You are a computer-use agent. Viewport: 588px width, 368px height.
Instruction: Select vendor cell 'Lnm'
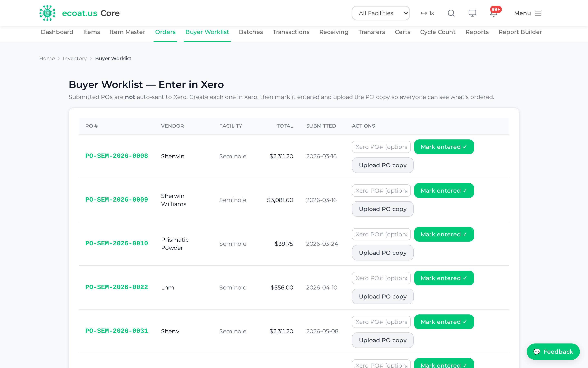[x=167, y=288]
